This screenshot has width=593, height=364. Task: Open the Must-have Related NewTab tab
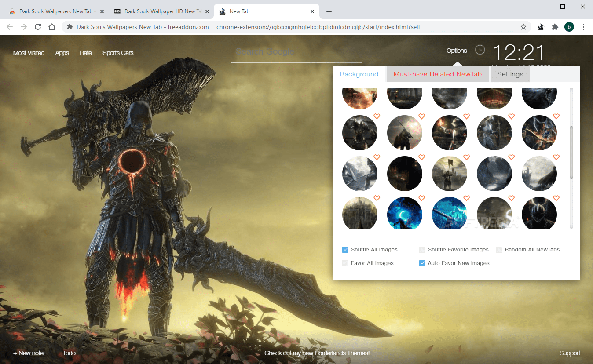[438, 74]
